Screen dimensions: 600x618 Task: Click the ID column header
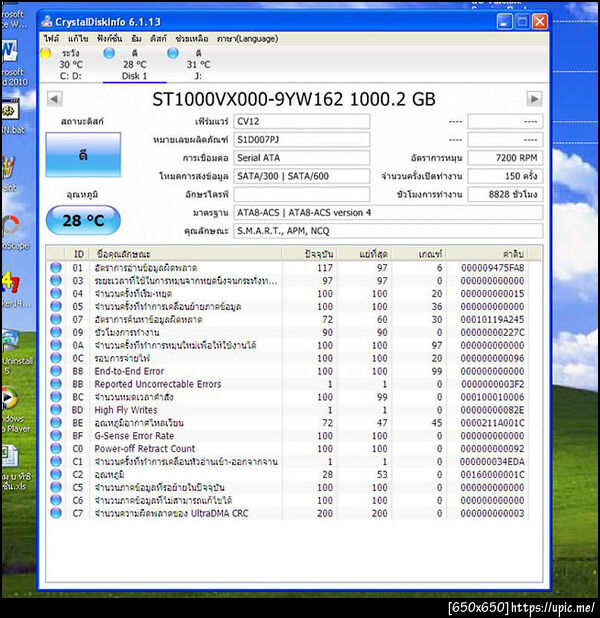(x=78, y=254)
